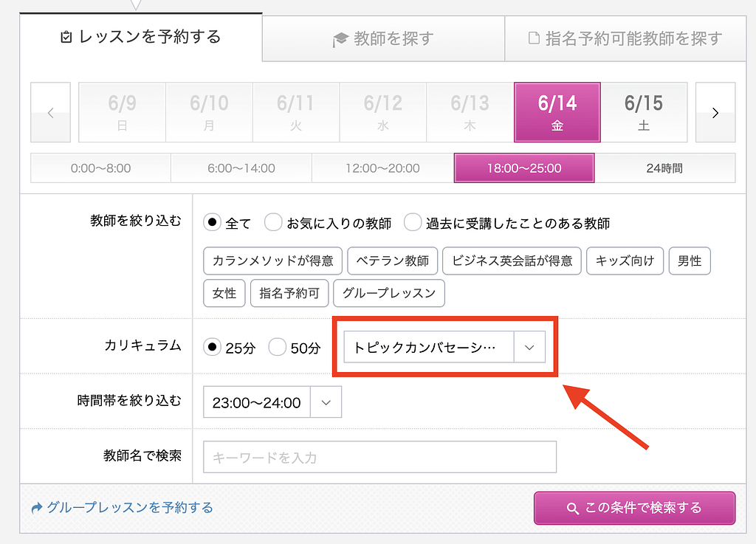Follow the グループレッスンを予約する link
The image size is (756, 544).
(123, 508)
